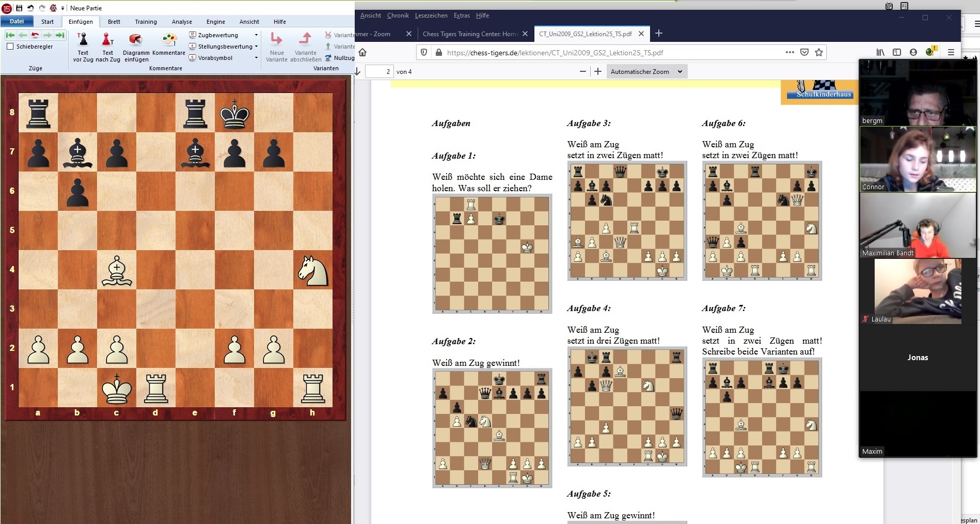Switch to the Engine ribbon tab
The width and height of the screenshot is (980, 524).
(216, 22)
